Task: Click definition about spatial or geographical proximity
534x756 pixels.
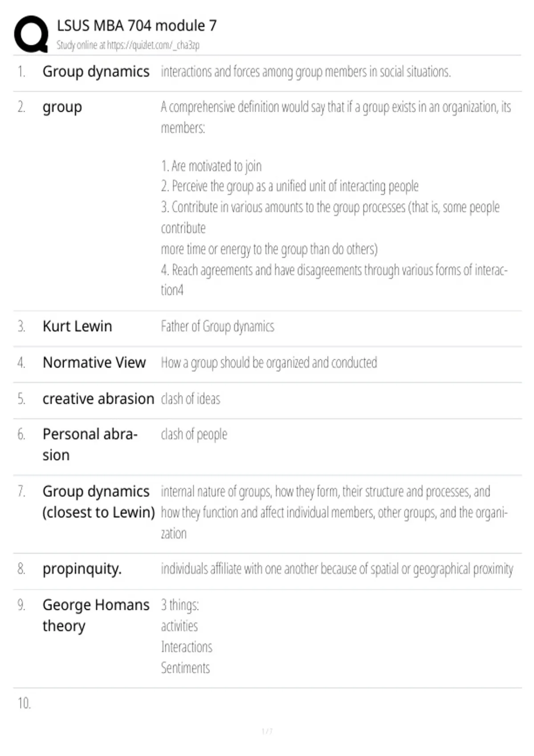Action: [337, 569]
